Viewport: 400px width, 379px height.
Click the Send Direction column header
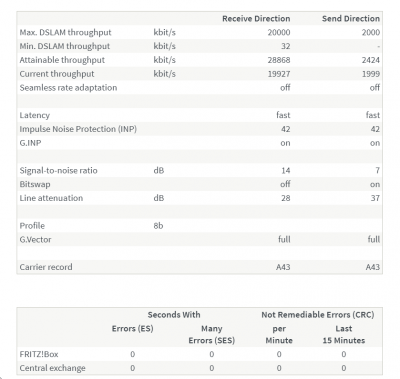click(351, 19)
